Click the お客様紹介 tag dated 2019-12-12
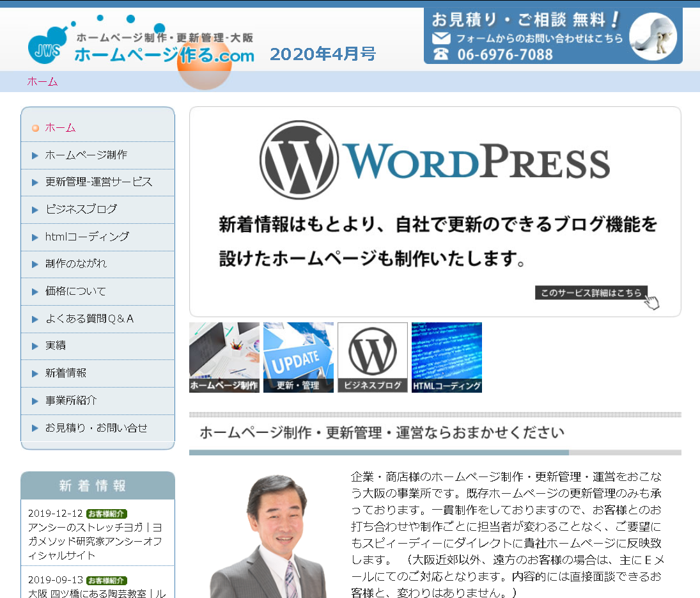700x598 pixels. coord(107,514)
